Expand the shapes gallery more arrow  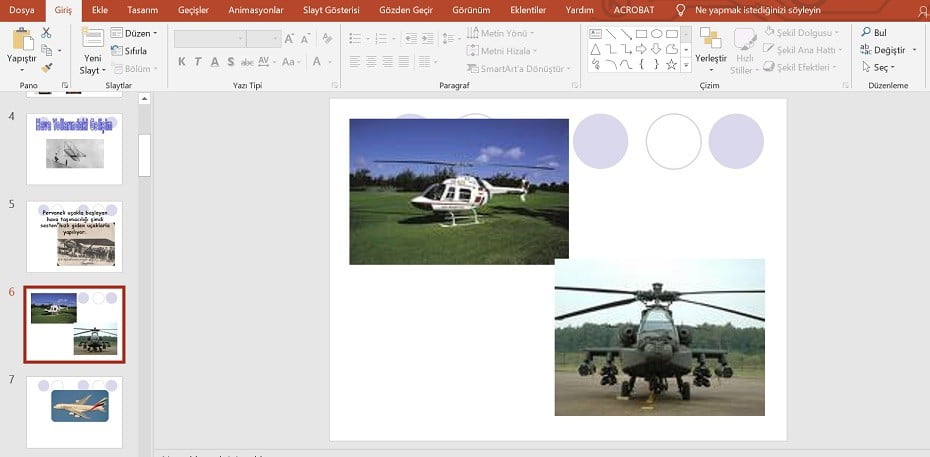coord(686,66)
